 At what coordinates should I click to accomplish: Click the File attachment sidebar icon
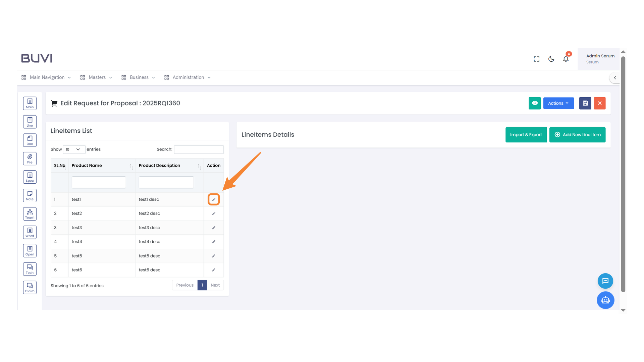click(x=30, y=159)
